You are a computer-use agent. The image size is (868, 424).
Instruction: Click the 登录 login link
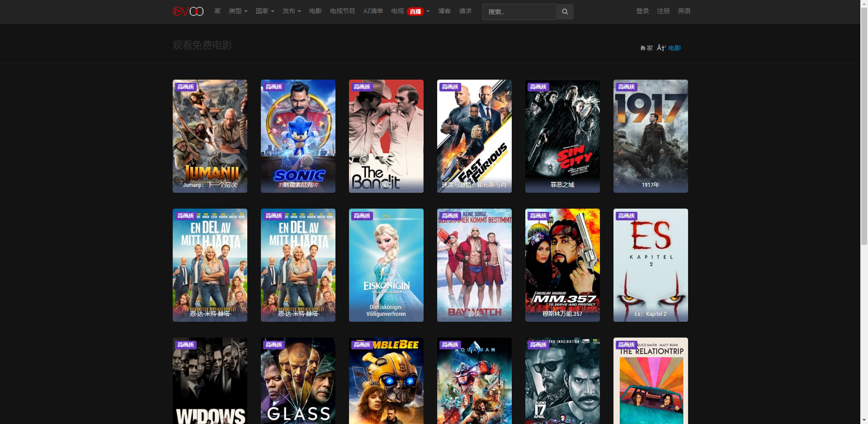point(642,11)
